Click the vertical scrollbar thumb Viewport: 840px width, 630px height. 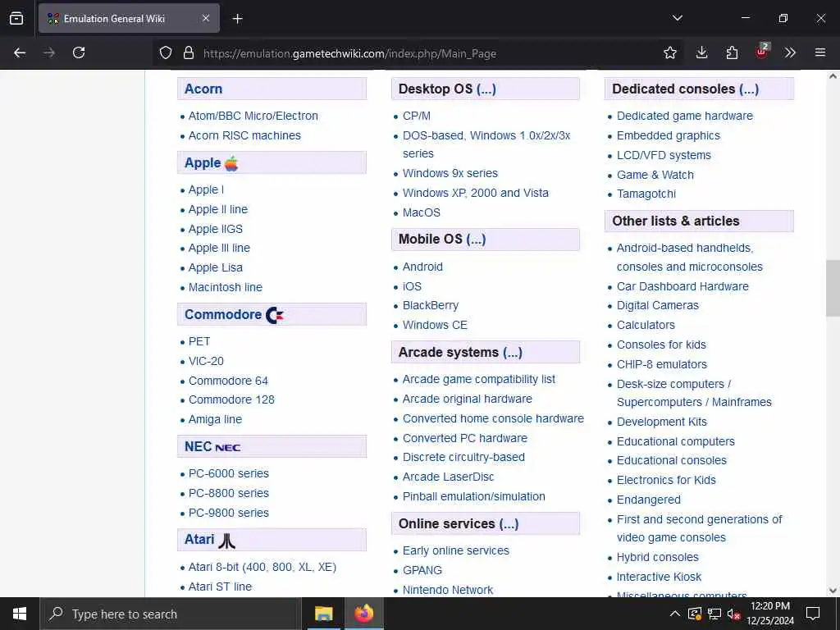[833, 288]
